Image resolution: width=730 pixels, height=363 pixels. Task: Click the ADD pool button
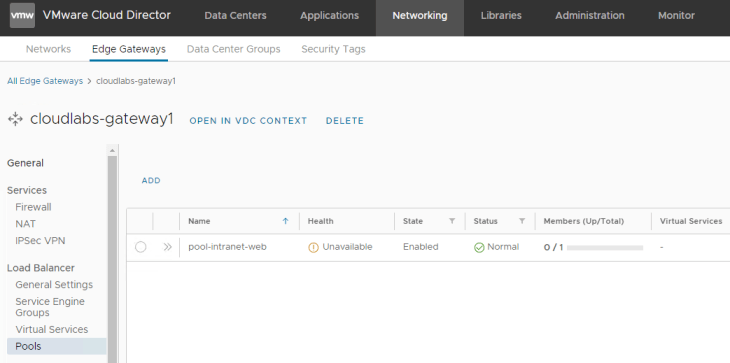point(151,181)
